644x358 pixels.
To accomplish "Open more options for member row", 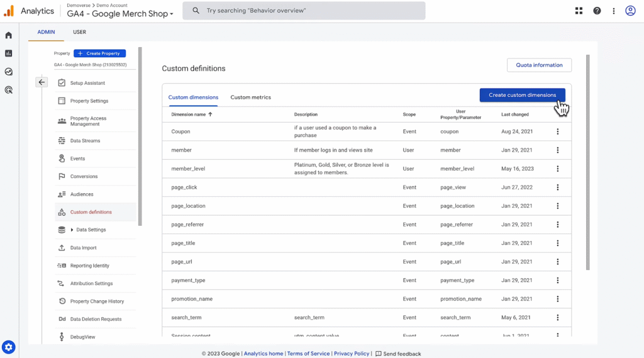I will pos(557,150).
